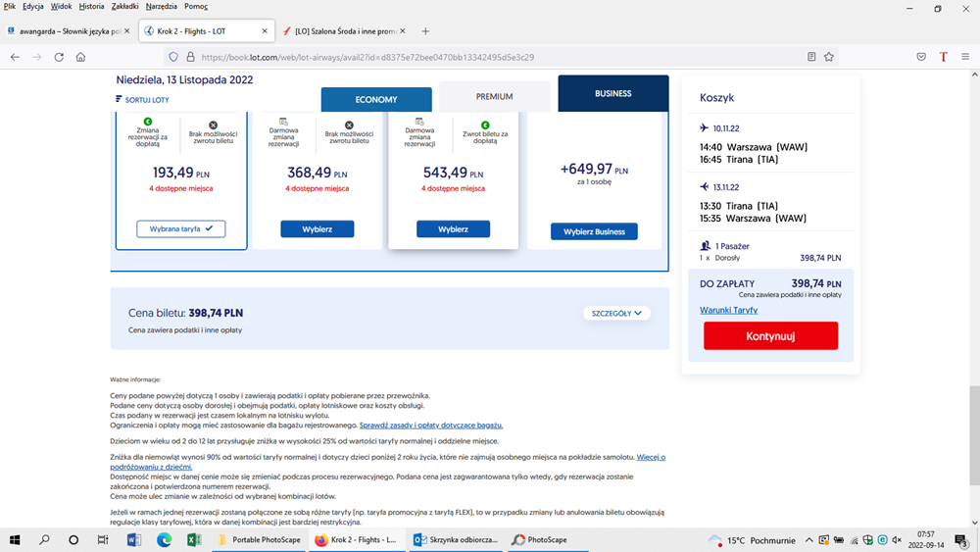This screenshot has height=552, width=980.
Task: Open a new browser tab
Action: pos(425,31)
